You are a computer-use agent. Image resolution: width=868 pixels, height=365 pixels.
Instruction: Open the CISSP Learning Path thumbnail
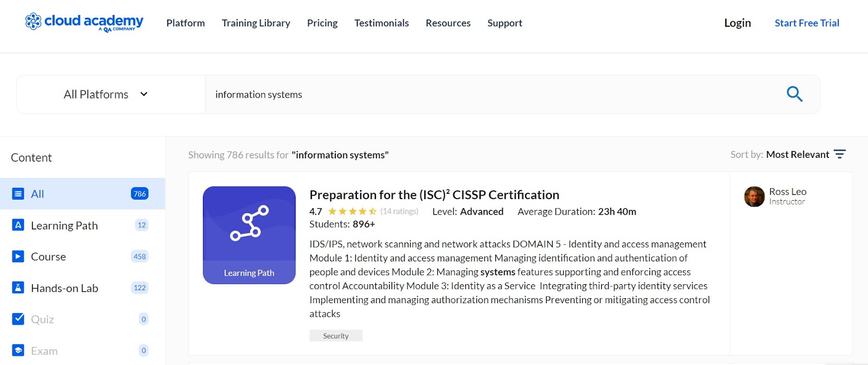pyautogui.click(x=249, y=235)
